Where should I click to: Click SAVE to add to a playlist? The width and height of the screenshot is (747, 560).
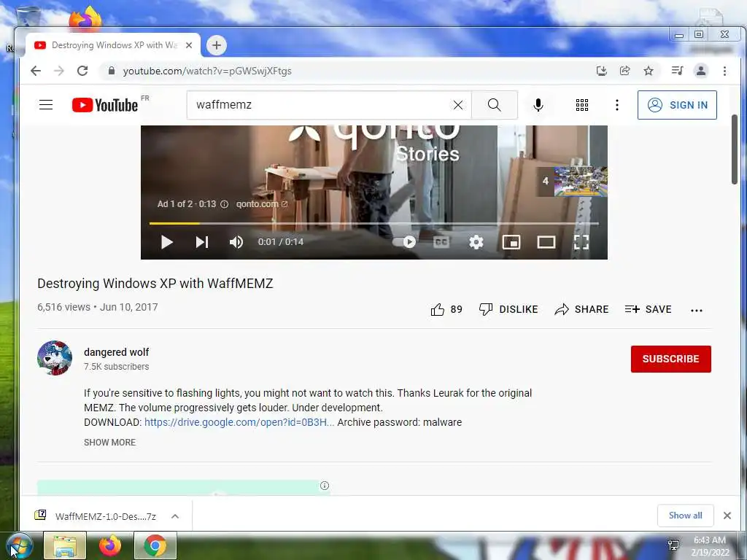(648, 309)
